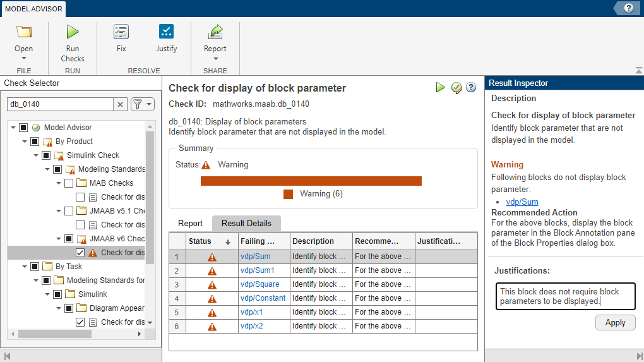Select the Result Details tab

click(x=246, y=223)
